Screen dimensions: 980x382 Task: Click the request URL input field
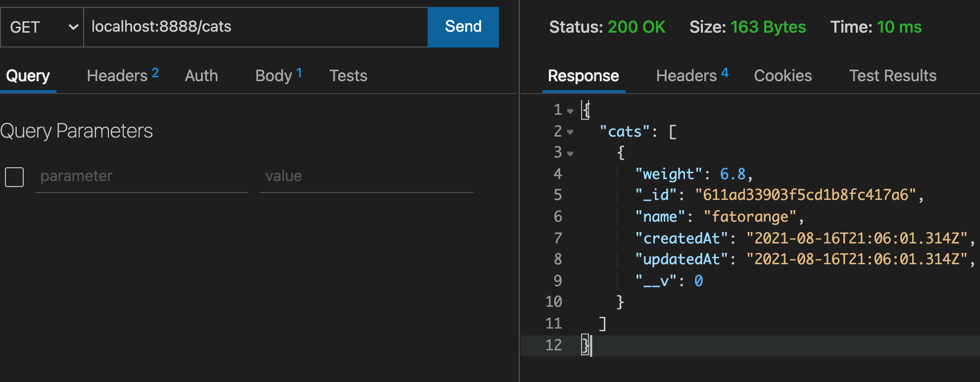[255, 27]
